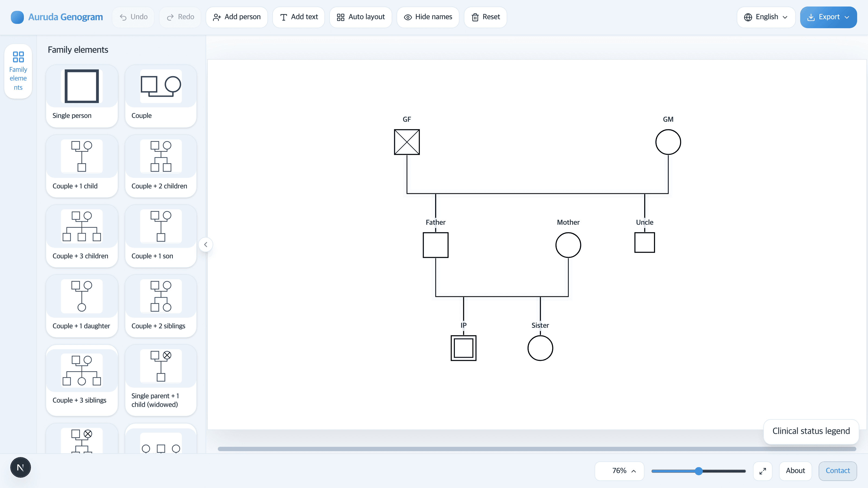
Task: Choose the Couple + 3 siblings template
Action: (82, 380)
